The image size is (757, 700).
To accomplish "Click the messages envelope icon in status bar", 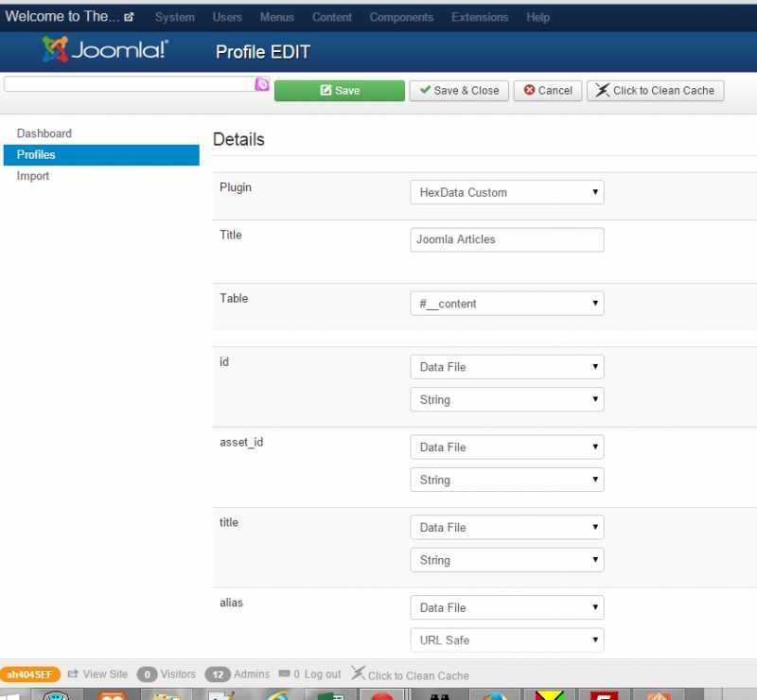I will click(x=285, y=674).
